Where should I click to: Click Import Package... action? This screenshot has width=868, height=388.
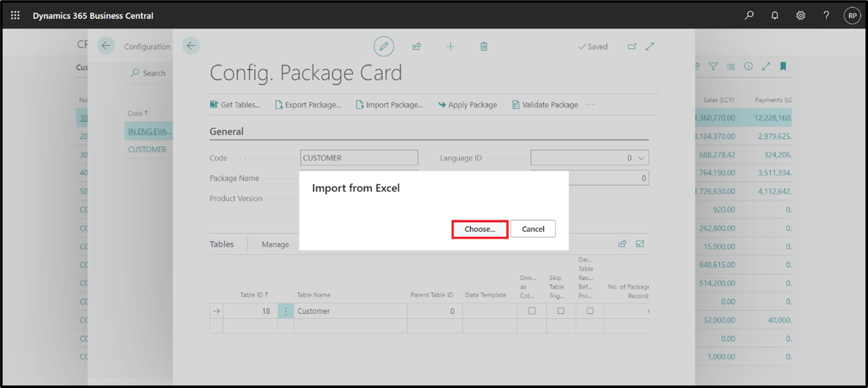click(390, 105)
